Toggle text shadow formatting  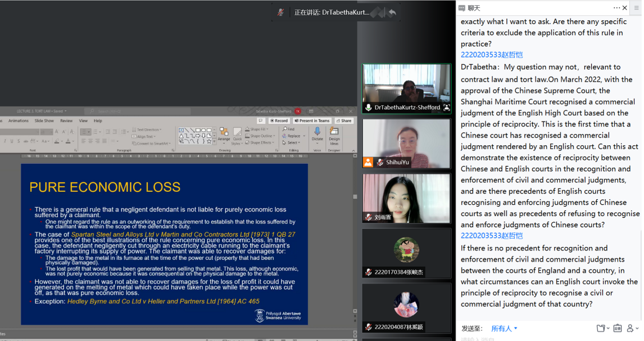coord(19,141)
